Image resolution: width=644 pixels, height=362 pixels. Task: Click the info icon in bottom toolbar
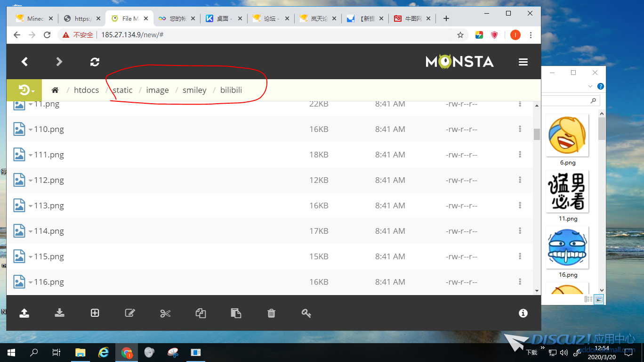click(523, 313)
